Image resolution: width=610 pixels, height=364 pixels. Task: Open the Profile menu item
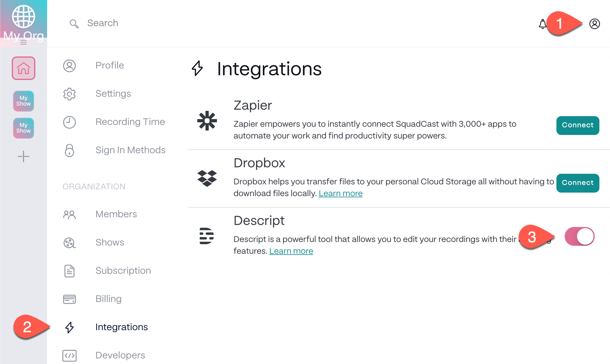[x=110, y=65]
